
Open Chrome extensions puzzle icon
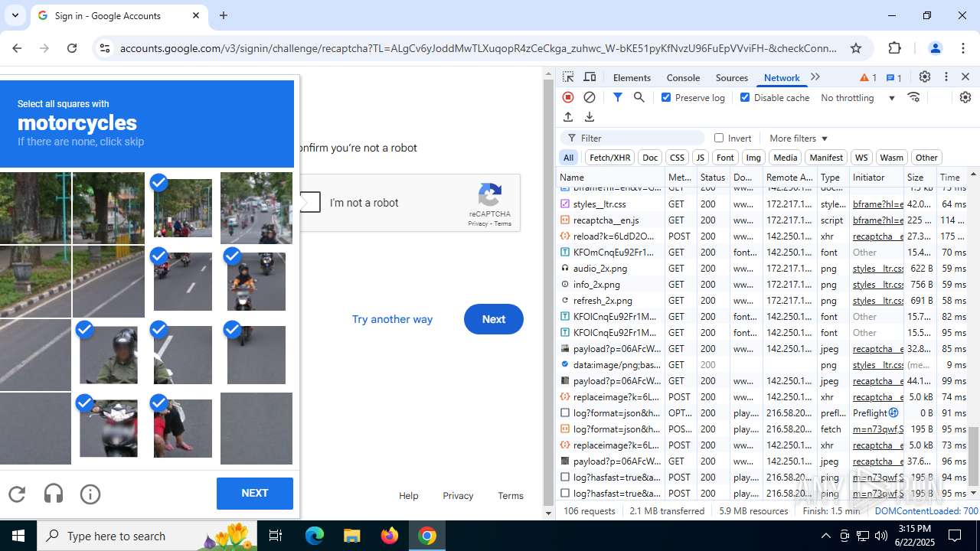tap(895, 48)
